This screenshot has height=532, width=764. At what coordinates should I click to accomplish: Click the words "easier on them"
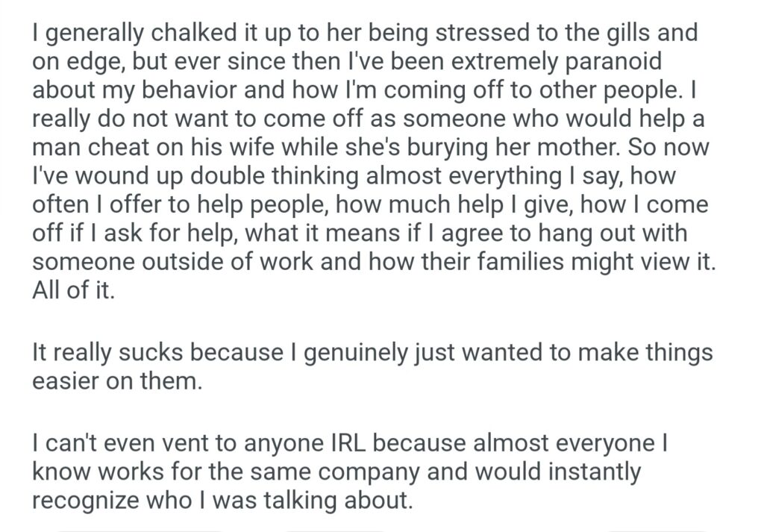coord(117,381)
